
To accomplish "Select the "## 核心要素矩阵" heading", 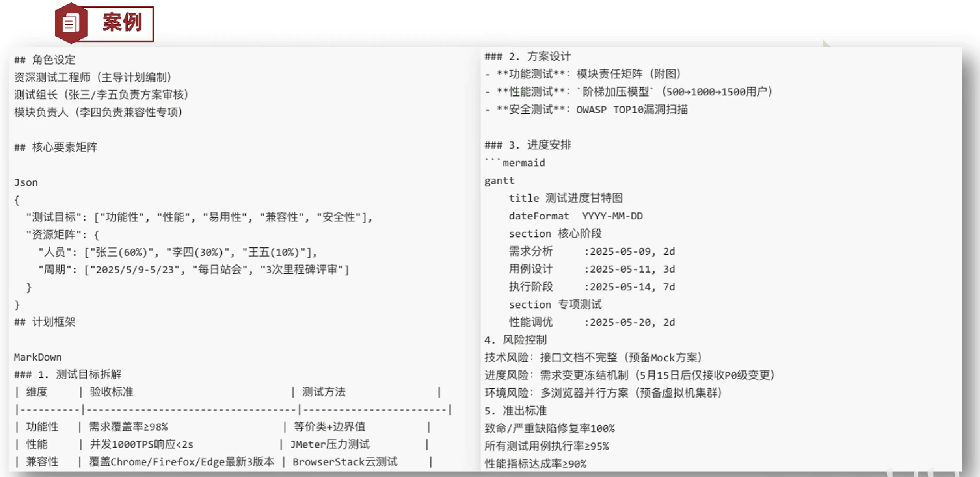I will click(x=56, y=147).
